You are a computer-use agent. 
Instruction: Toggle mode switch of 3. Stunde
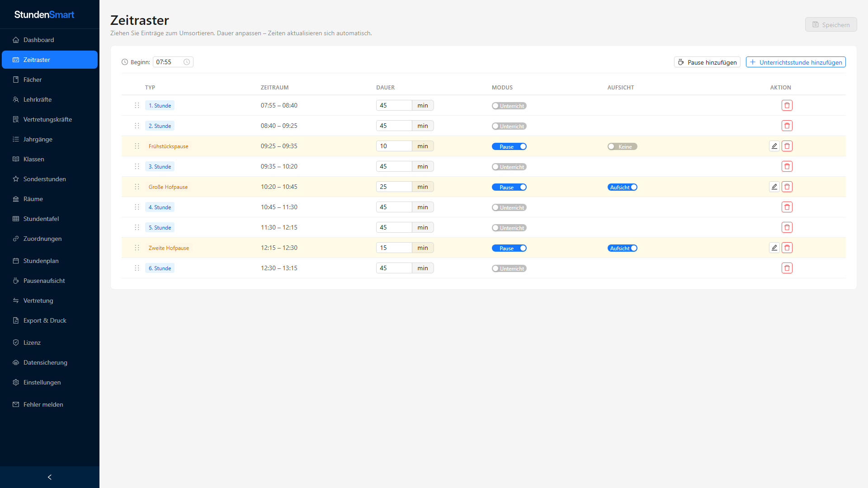[x=509, y=167]
